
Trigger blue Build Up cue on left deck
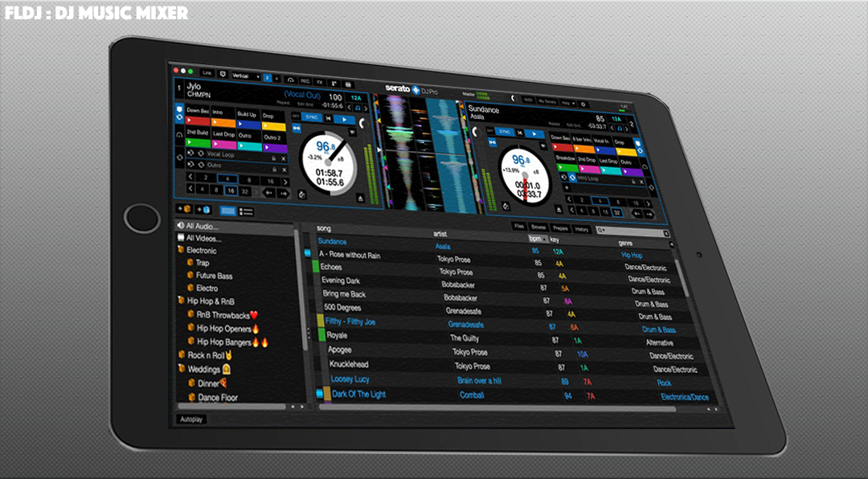[248, 125]
